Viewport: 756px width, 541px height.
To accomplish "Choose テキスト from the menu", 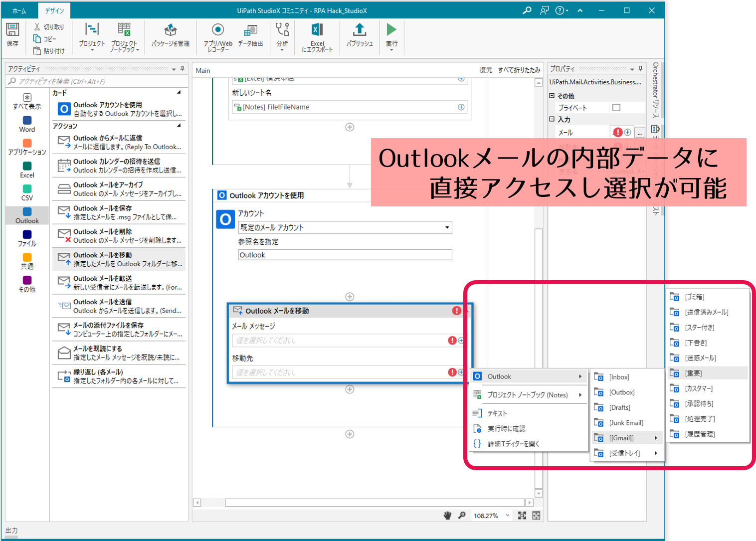I will tap(529, 413).
